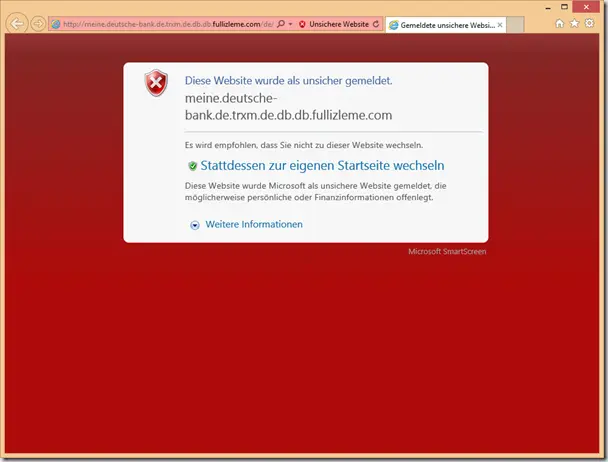
Task: Click the Stattdessen zur eigenen Startseite wechseln link
Action: [x=322, y=166]
